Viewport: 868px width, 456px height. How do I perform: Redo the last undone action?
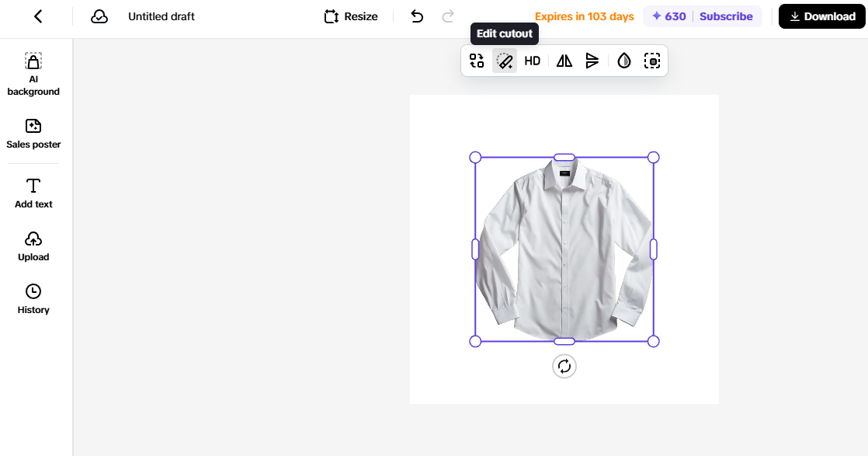click(x=448, y=16)
